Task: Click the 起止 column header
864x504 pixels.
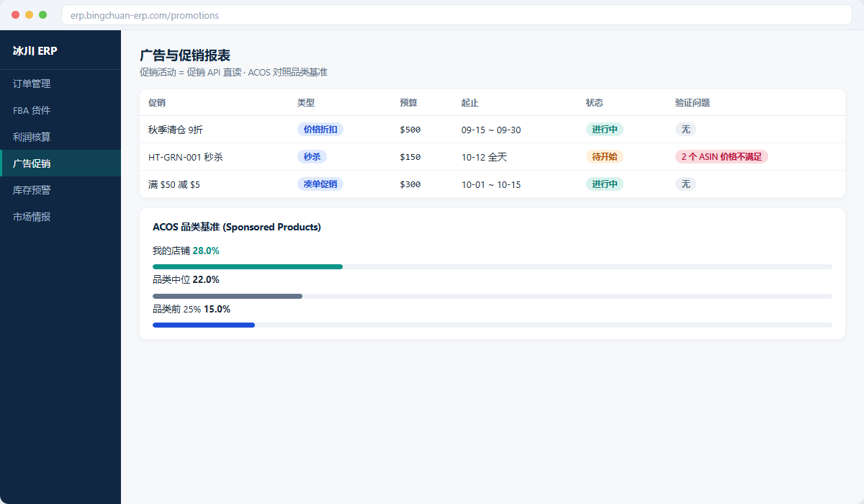Action: (470, 103)
